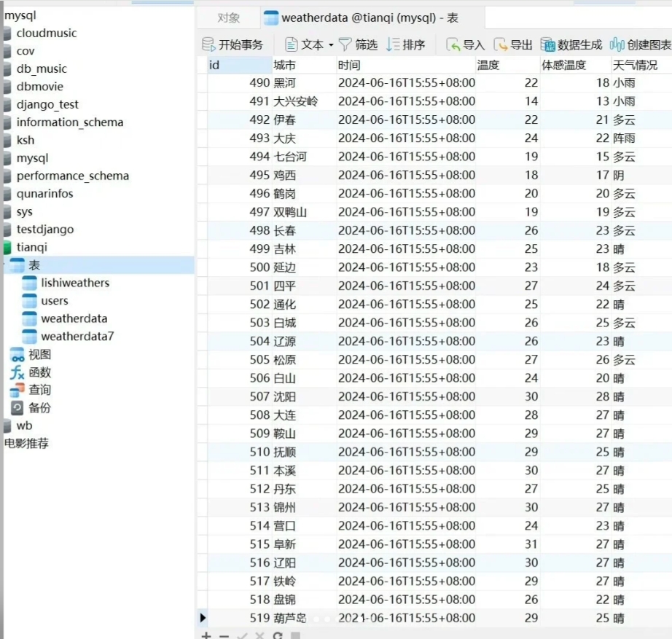
Task: Click the 阴 weather cell for 鸡西
Action: [x=641, y=175]
